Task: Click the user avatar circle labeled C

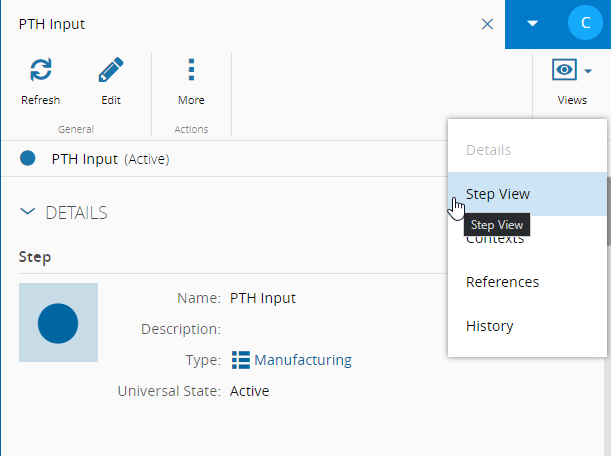Action: tap(581, 23)
